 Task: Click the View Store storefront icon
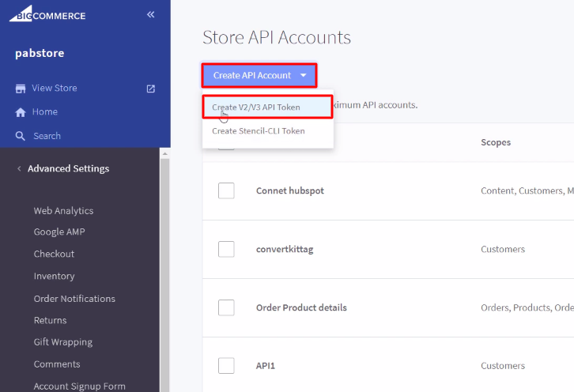21,89
